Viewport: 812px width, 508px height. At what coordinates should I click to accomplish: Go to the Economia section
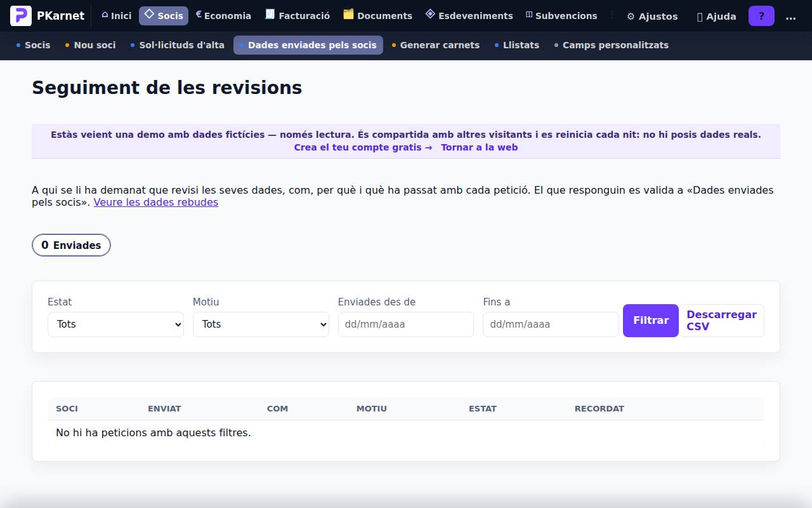[x=223, y=16]
